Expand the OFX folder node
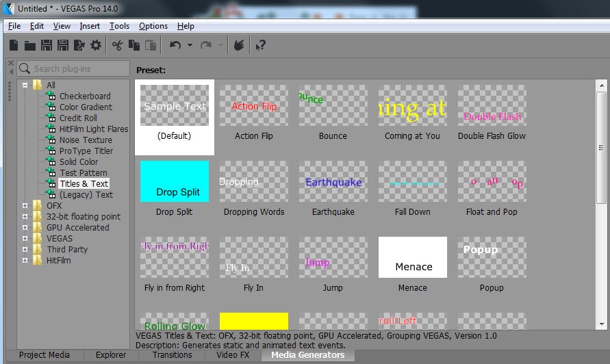The width and height of the screenshot is (610, 364). (x=25, y=206)
